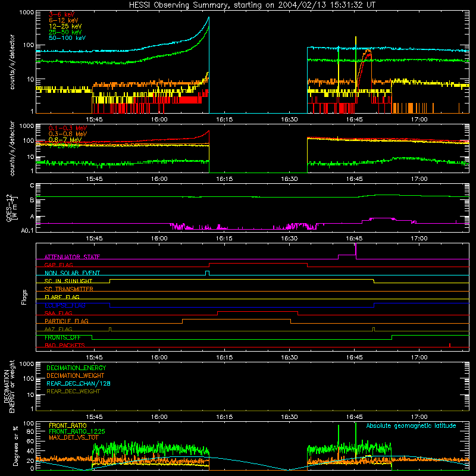Click the NON_SOLAR_EVENT flag label
The image size is (476, 476).
pyautogui.click(x=72, y=273)
